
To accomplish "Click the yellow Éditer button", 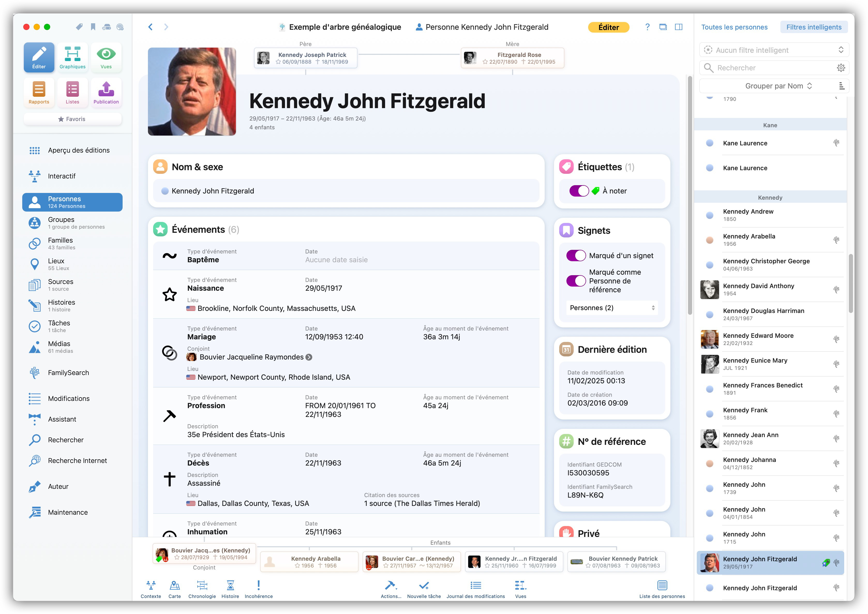I will tap(608, 27).
